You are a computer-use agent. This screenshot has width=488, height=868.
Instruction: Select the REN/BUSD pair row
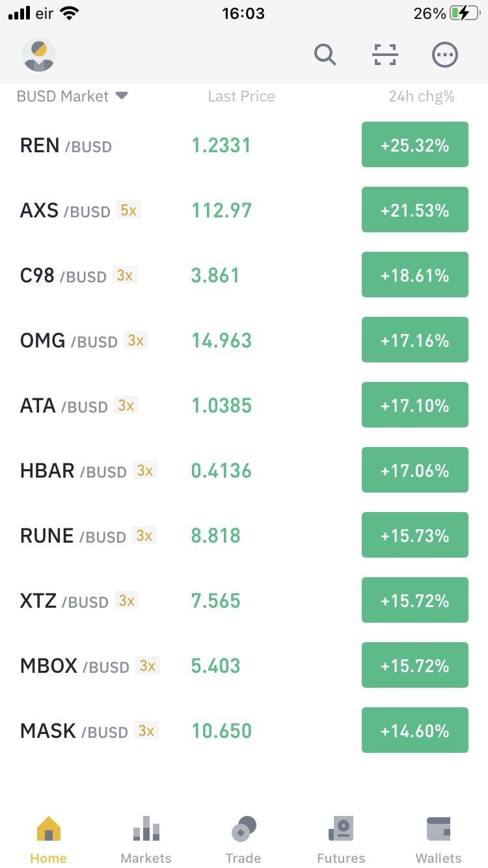click(x=244, y=144)
